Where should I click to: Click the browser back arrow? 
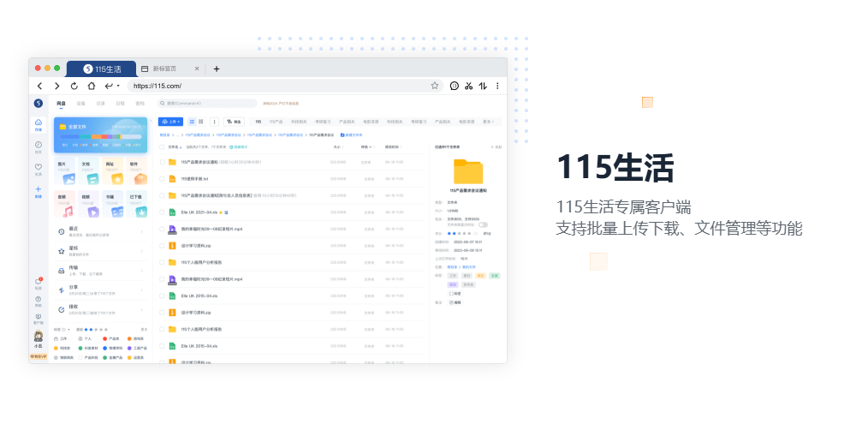[x=40, y=86]
